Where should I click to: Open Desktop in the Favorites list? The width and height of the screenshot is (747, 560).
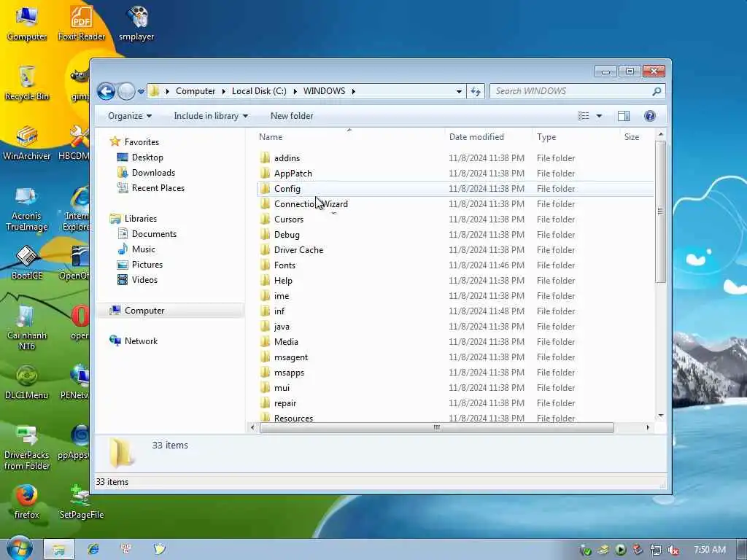pyautogui.click(x=147, y=157)
